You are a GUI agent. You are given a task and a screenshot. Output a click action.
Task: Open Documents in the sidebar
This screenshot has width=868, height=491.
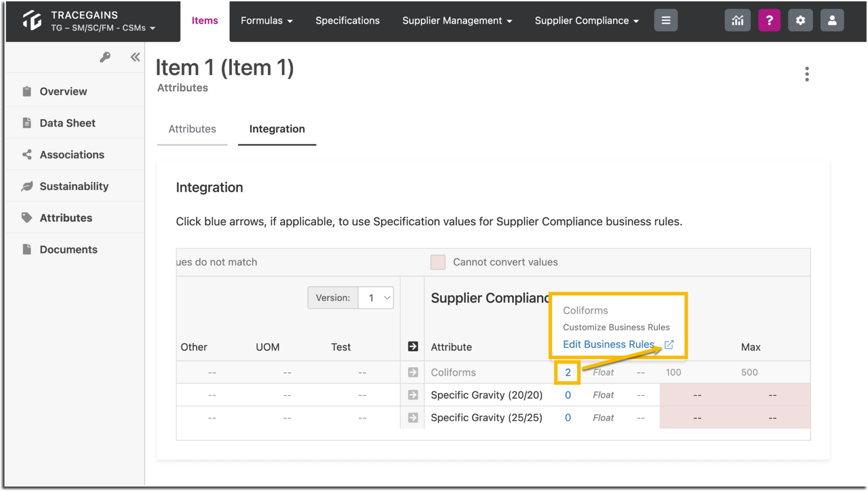[68, 250]
